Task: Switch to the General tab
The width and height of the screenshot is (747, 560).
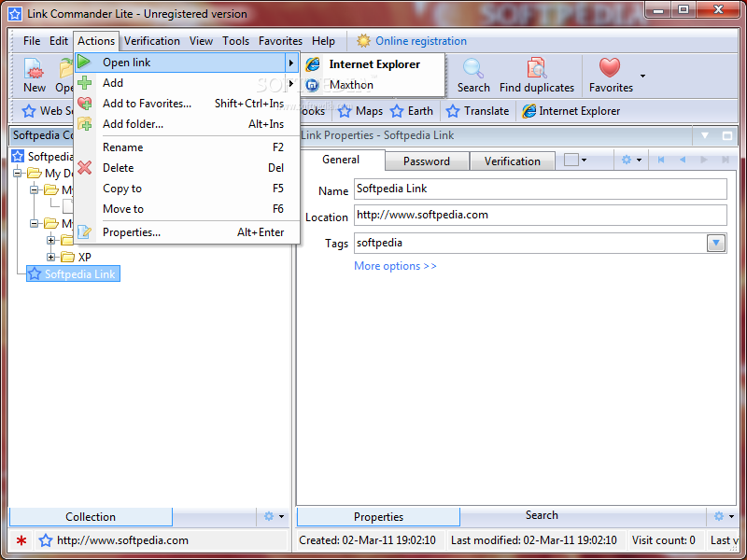Action: [x=341, y=160]
